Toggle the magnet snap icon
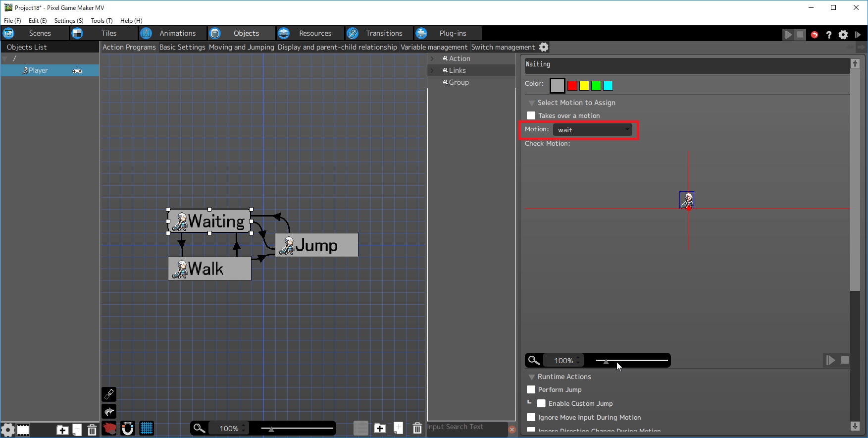Screen dimensions: 868x438 [128, 428]
